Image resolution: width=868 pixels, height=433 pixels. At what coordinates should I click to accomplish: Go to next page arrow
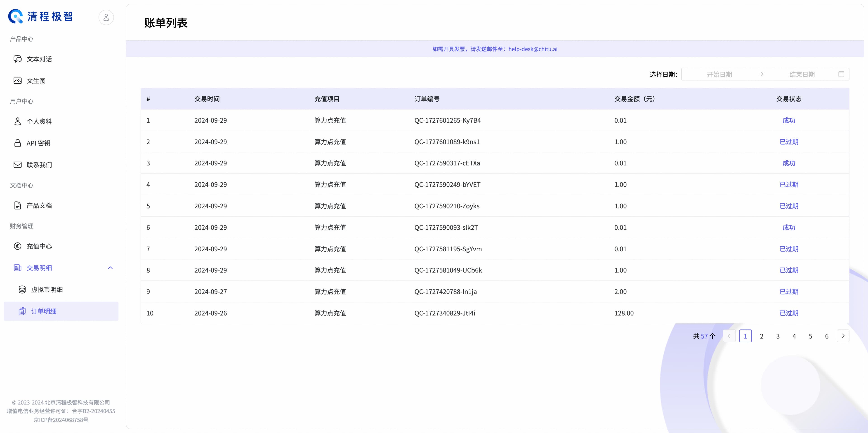[x=843, y=336]
